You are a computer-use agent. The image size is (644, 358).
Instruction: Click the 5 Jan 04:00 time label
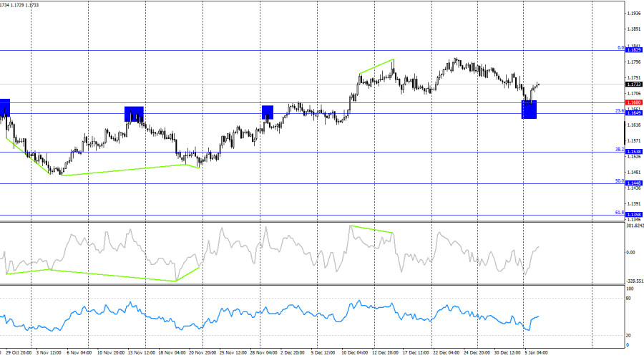click(x=536, y=353)
